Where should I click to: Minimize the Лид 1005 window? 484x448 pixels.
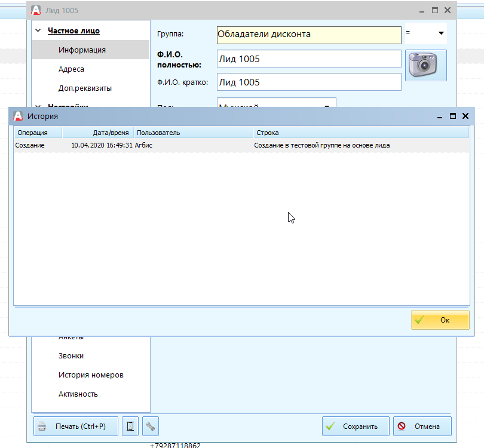pos(422,11)
